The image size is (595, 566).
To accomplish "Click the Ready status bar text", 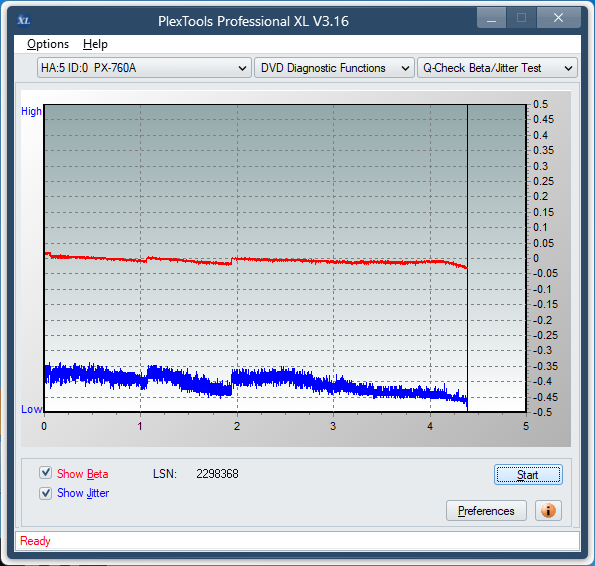I will click(35, 541).
